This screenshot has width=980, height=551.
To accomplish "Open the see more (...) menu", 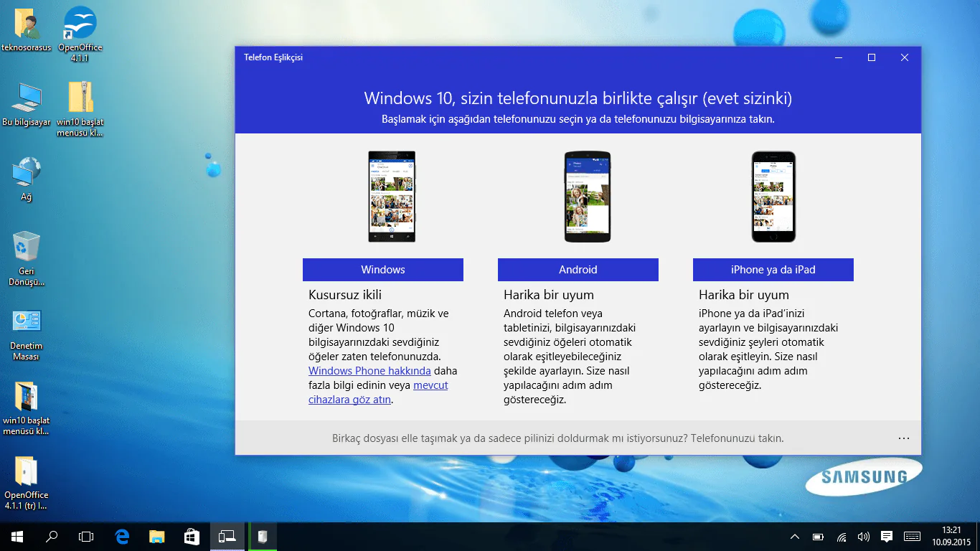I will [904, 438].
